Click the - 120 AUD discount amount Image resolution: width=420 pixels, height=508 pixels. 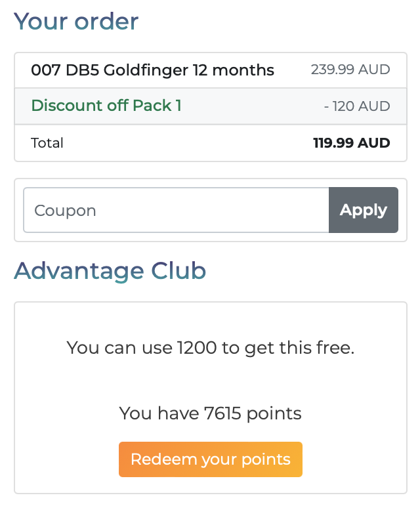(357, 106)
